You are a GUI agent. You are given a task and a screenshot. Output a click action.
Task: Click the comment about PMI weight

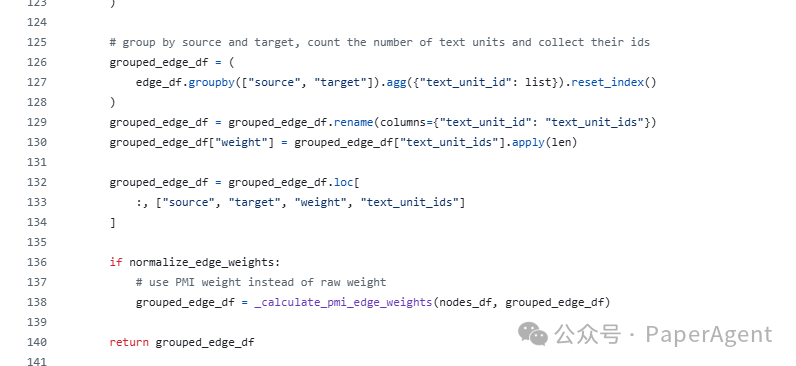click(x=261, y=282)
